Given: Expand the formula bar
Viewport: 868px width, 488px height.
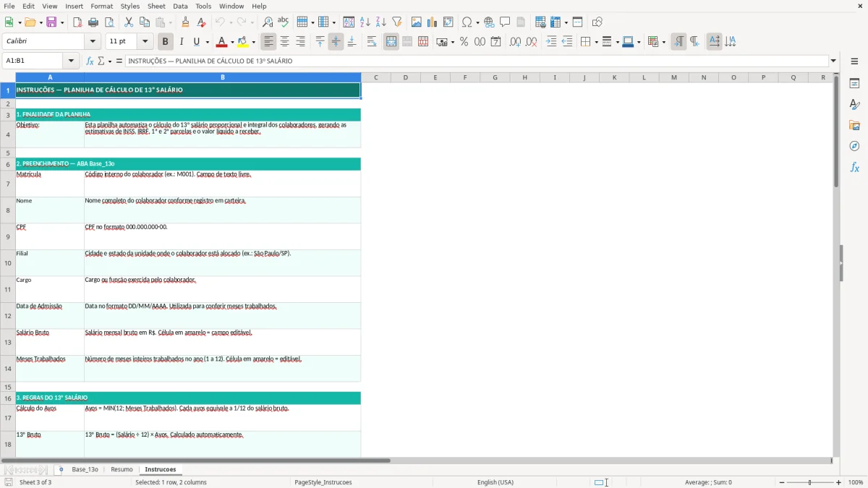Looking at the screenshot, I should click(x=833, y=61).
